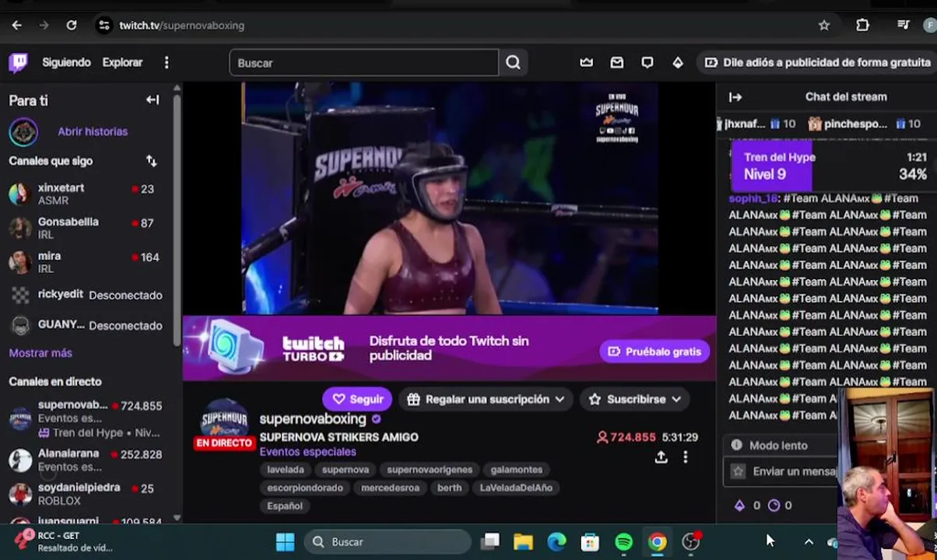Click Pruébalo gratis Turbo button
The height and width of the screenshot is (560, 937).
654,352
